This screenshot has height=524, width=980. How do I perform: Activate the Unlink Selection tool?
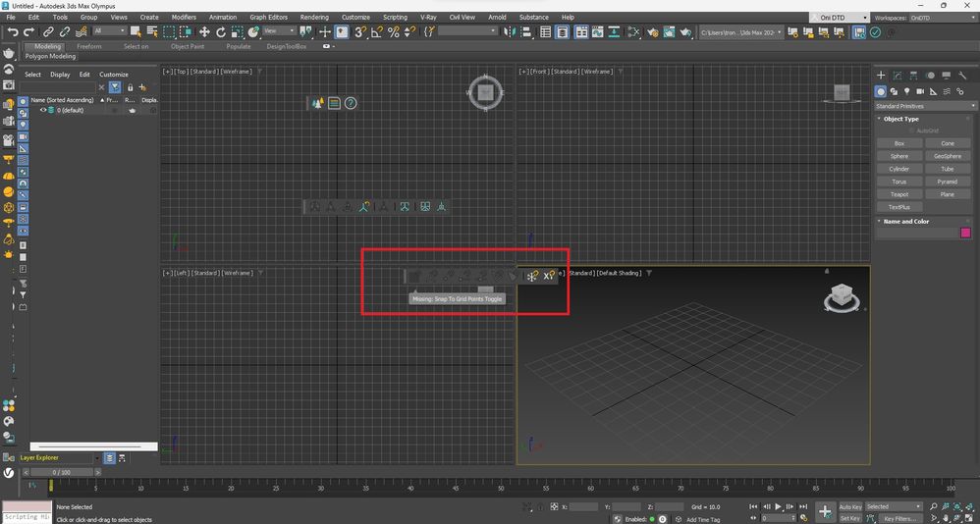click(65, 31)
